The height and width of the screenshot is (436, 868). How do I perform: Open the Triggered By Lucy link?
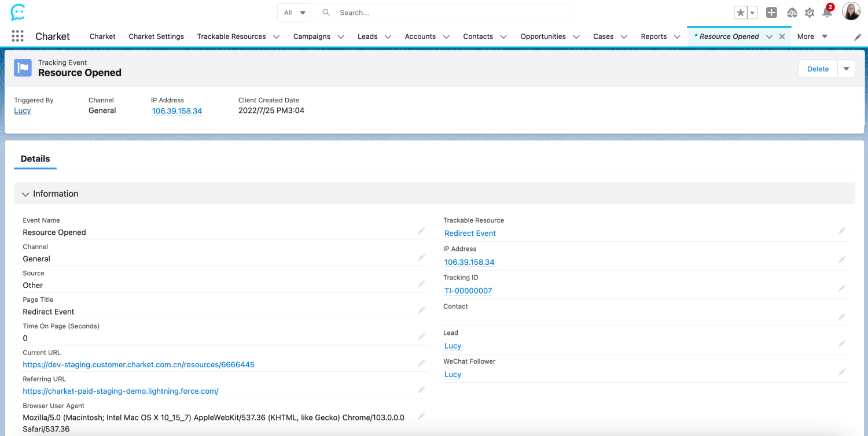pyautogui.click(x=23, y=110)
